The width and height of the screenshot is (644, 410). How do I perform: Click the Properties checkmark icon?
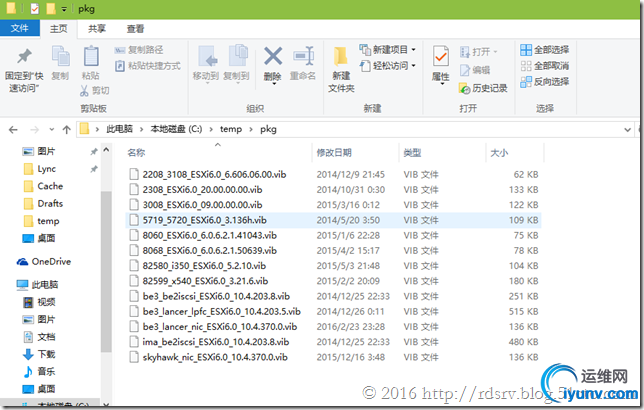[441, 57]
